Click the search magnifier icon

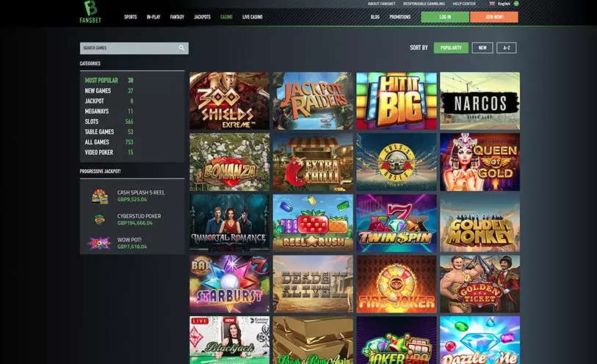[181, 48]
